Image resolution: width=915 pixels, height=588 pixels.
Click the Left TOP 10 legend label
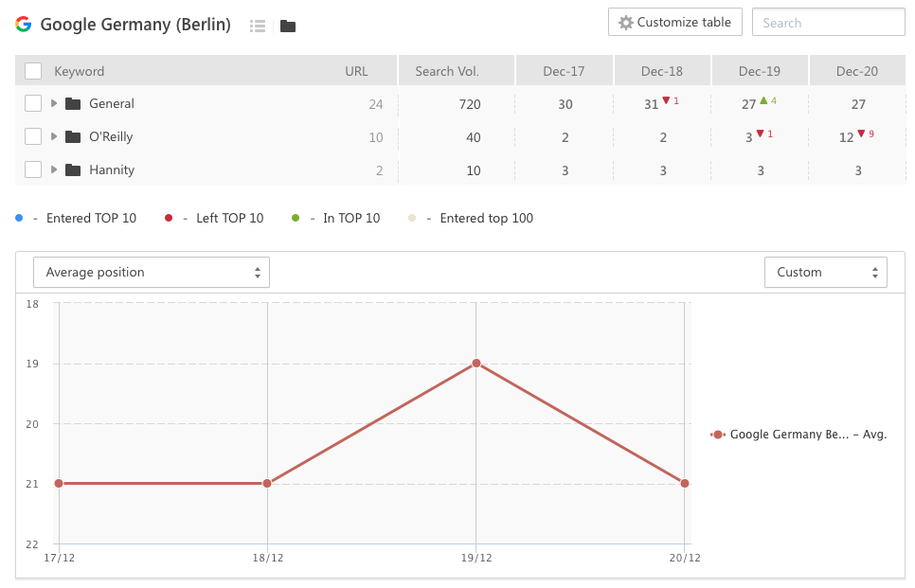coord(230,218)
